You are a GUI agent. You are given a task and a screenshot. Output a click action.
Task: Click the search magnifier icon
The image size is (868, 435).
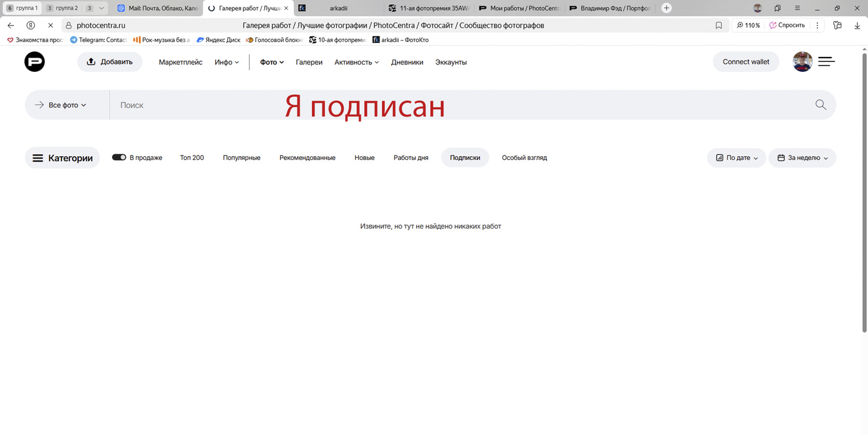coord(820,104)
